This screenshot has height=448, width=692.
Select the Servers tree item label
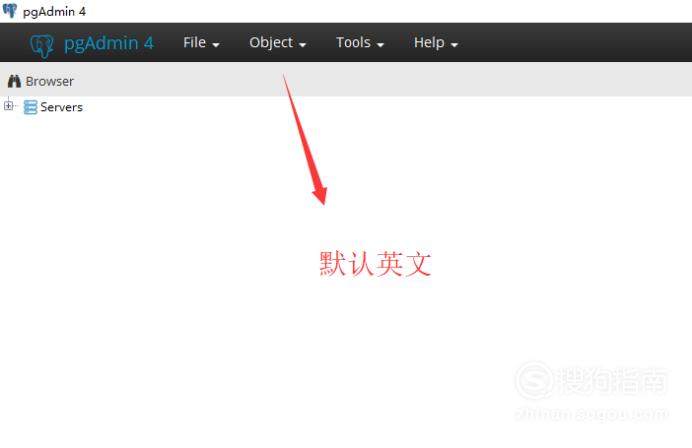(x=61, y=107)
